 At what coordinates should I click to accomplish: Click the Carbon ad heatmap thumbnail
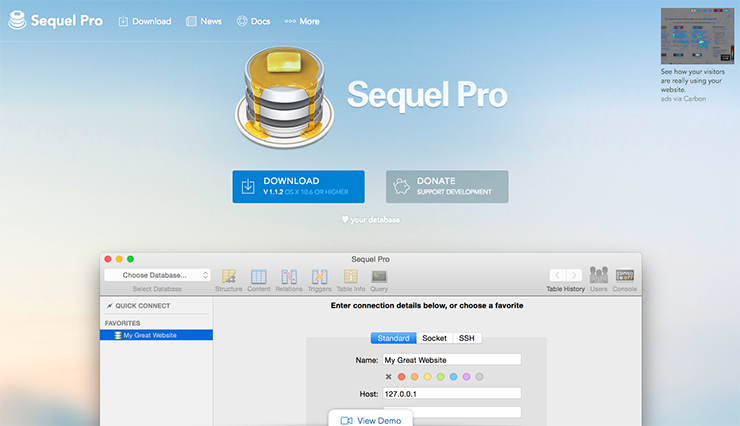pos(698,36)
